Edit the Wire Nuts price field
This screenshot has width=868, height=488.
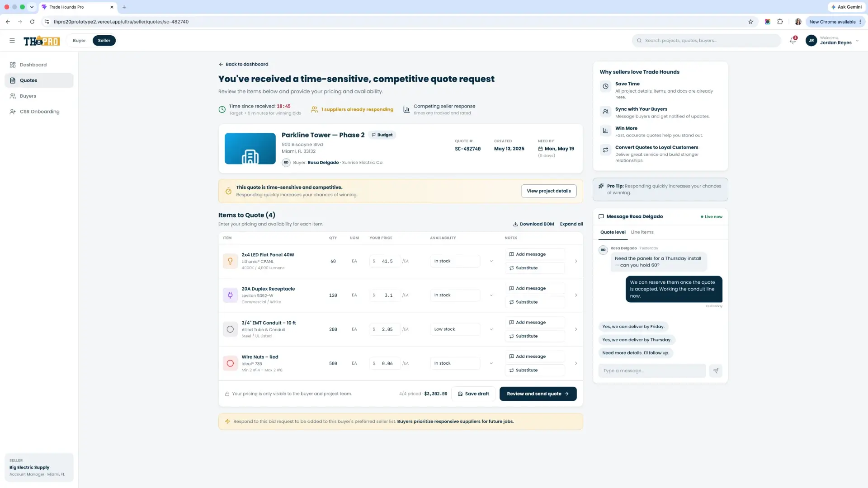tap(385, 363)
